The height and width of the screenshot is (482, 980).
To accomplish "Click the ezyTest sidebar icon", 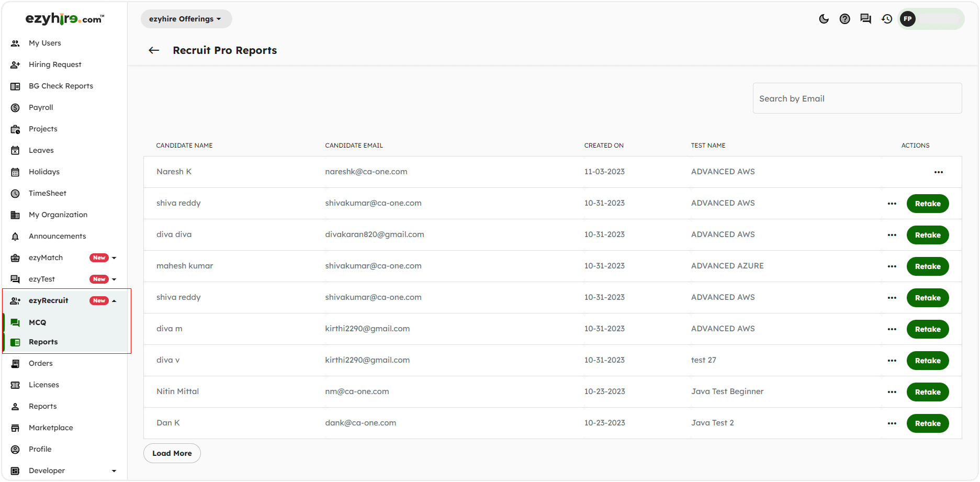I will tap(15, 279).
